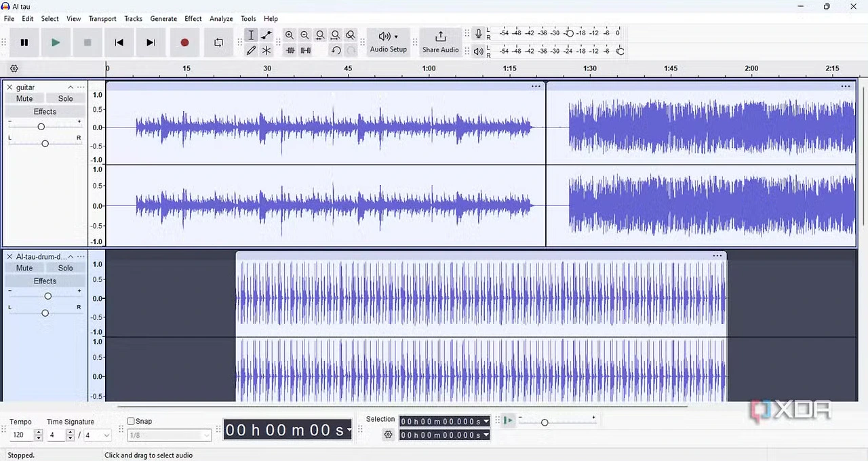Screen dimensions: 868x461
Task: Toggle the Loop playback button
Action: coord(218,43)
